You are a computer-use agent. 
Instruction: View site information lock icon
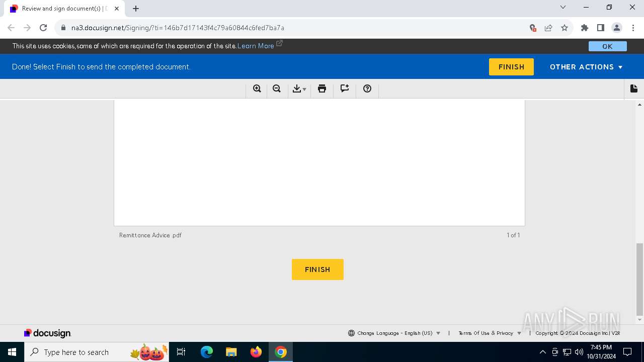63,28
